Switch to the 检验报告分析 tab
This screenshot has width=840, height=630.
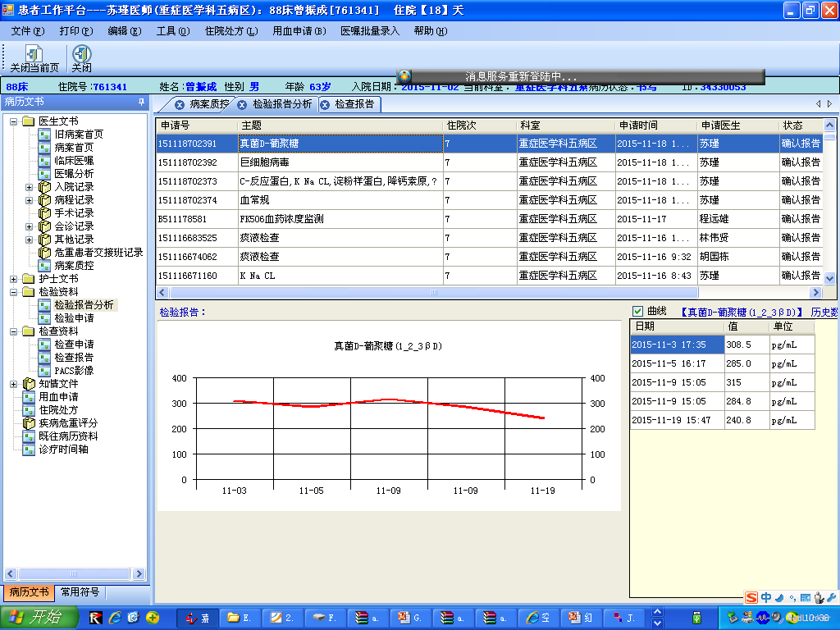tap(281, 104)
